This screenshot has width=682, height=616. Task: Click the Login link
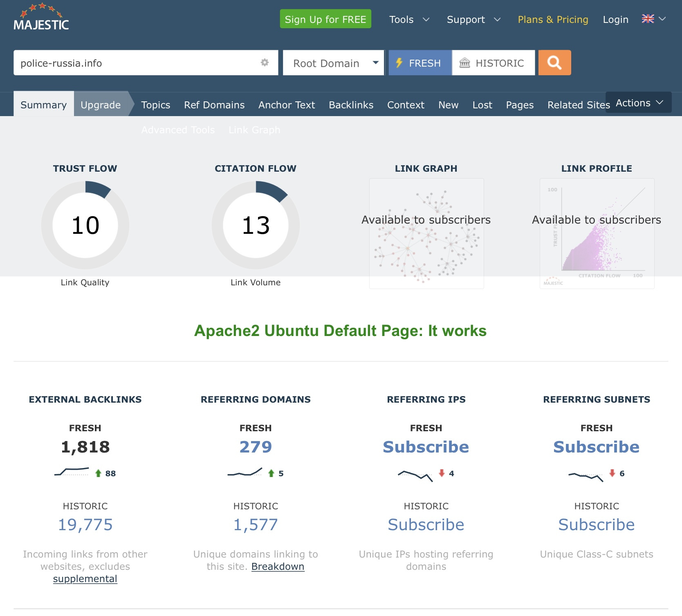pos(615,19)
